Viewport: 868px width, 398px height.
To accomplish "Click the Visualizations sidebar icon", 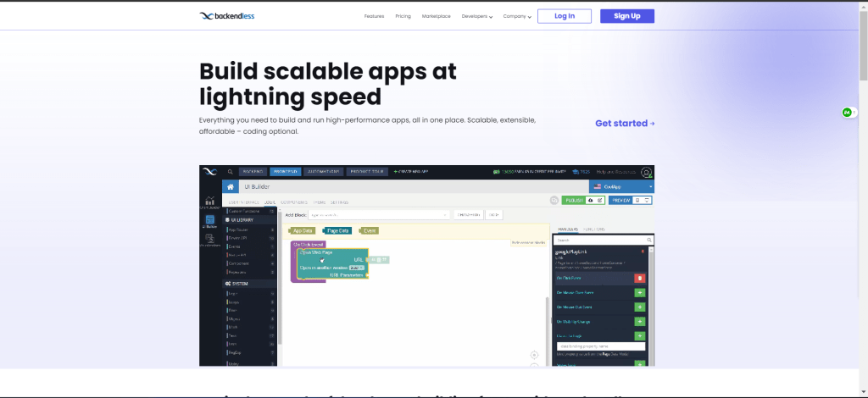I will 210,240.
